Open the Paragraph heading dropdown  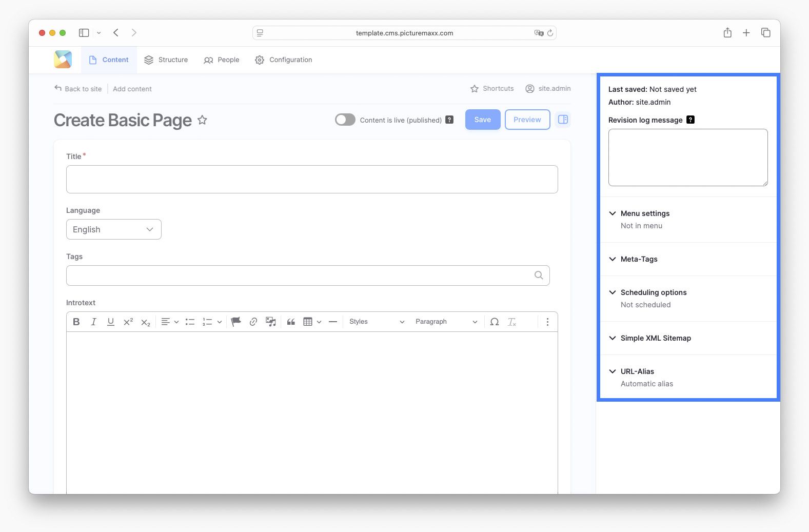point(446,322)
